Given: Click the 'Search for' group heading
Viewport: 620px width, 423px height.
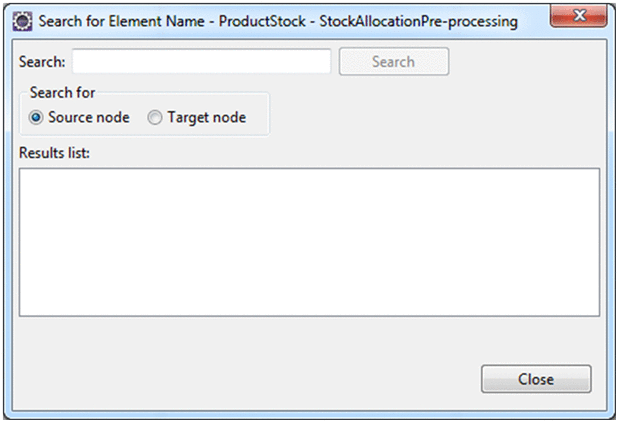Looking at the screenshot, I should pos(62,93).
